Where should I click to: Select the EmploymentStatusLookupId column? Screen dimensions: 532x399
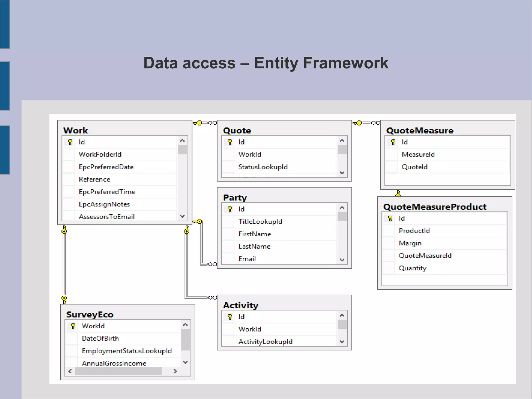pyautogui.click(x=123, y=351)
